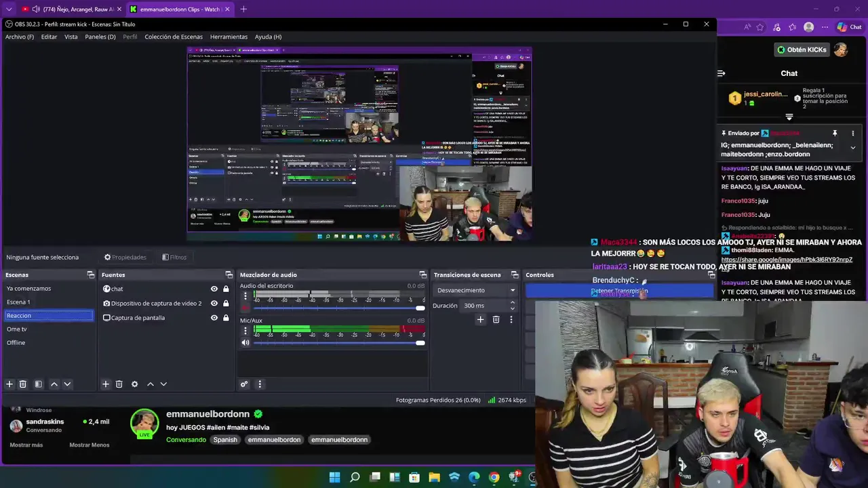The width and height of the screenshot is (868, 488).
Task: Open transition properties three-dot menu
Action: pyautogui.click(x=511, y=319)
